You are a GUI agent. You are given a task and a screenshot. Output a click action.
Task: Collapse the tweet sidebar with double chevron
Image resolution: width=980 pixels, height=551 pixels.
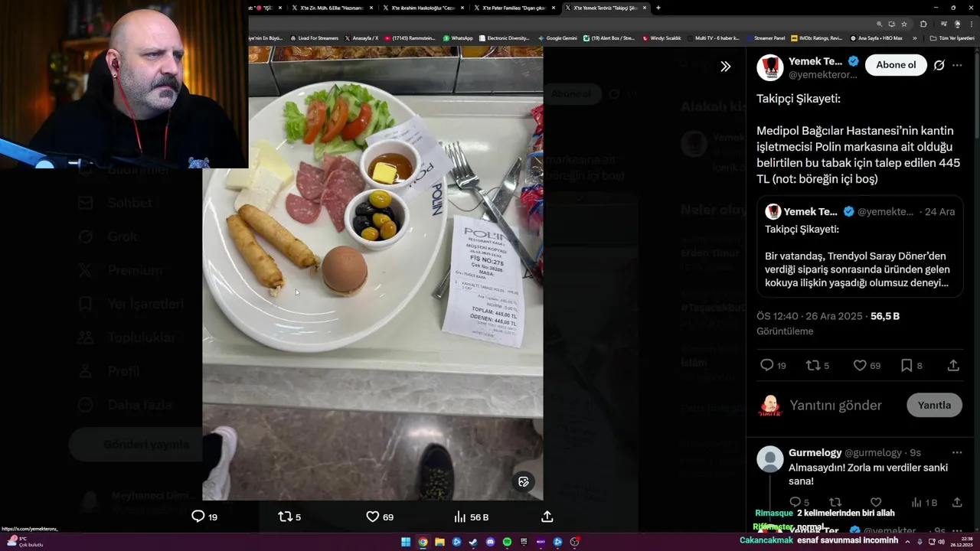tap(725, 67)
